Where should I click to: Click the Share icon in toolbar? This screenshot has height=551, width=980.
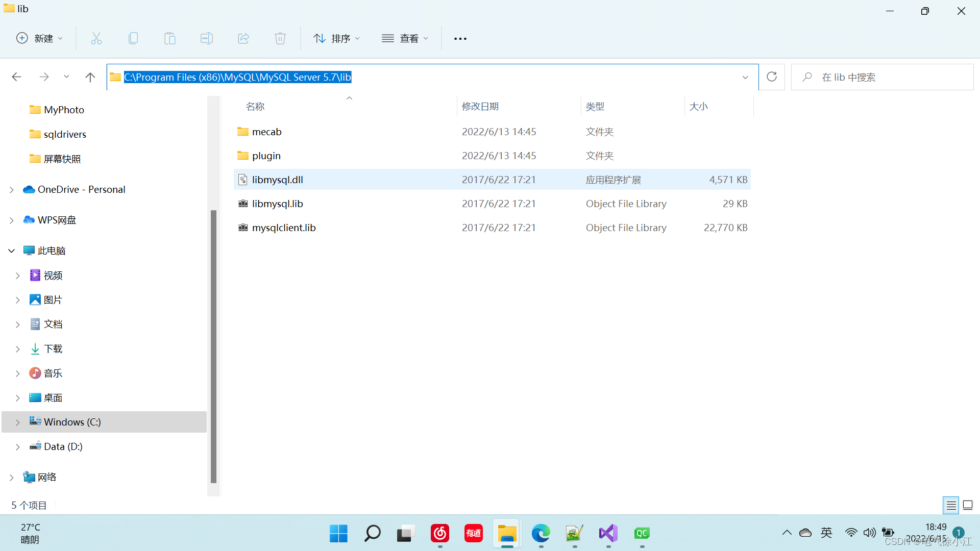pyautogui.click(x=243, y=38)
